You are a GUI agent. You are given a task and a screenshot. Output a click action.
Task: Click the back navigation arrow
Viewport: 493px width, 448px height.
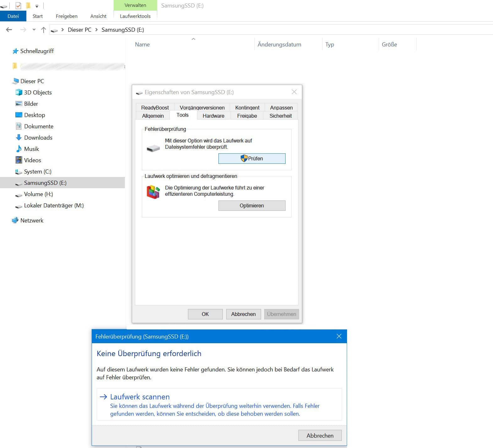(x=9, y=30)
